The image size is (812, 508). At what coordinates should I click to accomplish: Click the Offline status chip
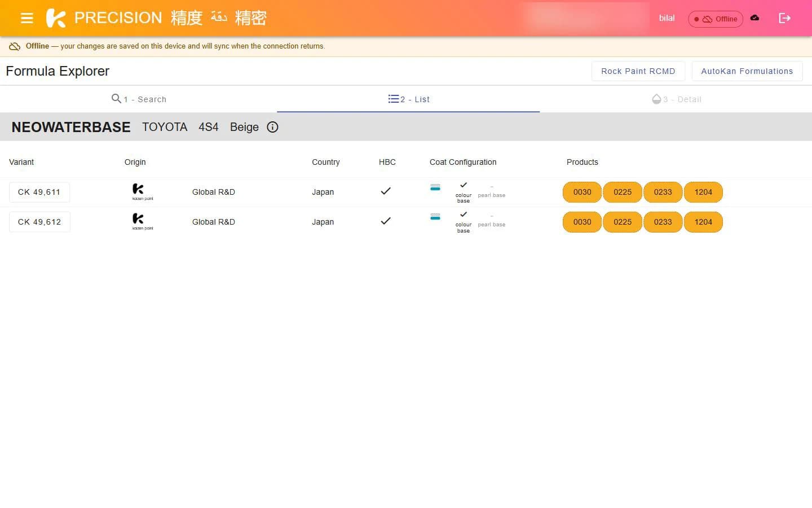716,19
